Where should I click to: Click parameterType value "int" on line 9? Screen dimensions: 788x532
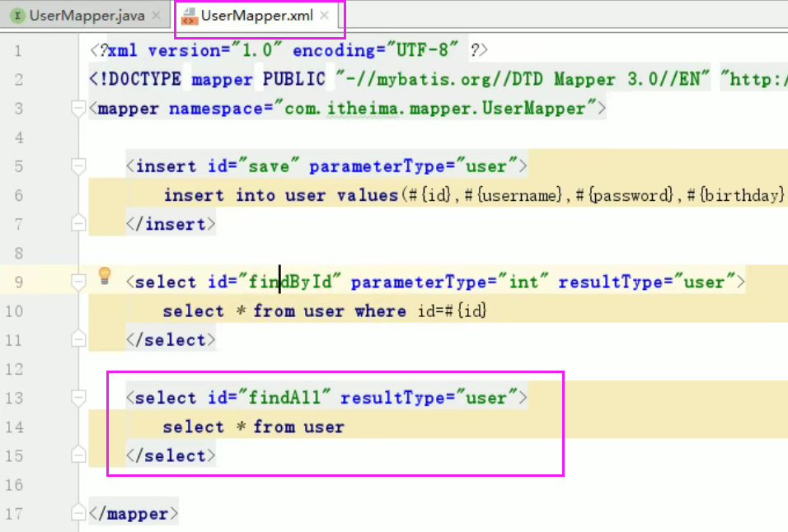coord(523,282)
